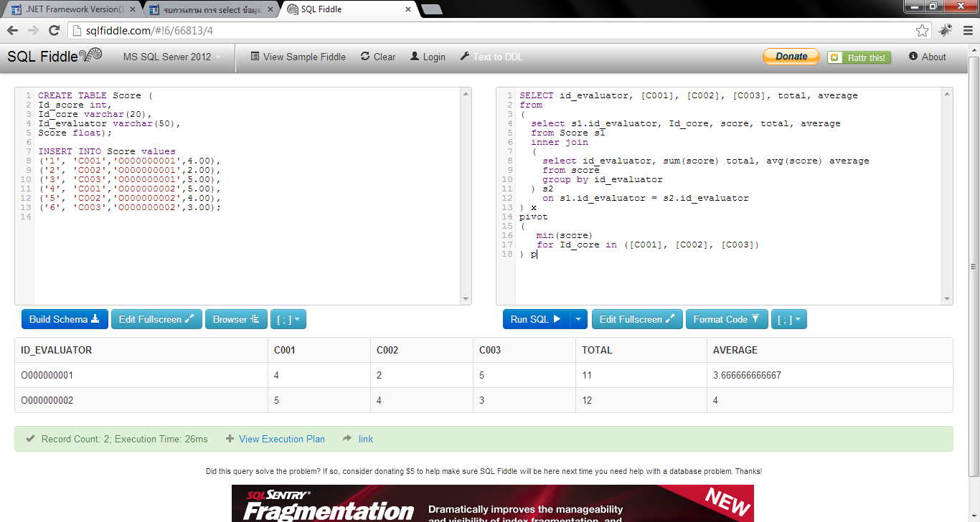Open View Sample Fiddle menu item
Viewport: 980px width, 522px height.
click(298, 57)
